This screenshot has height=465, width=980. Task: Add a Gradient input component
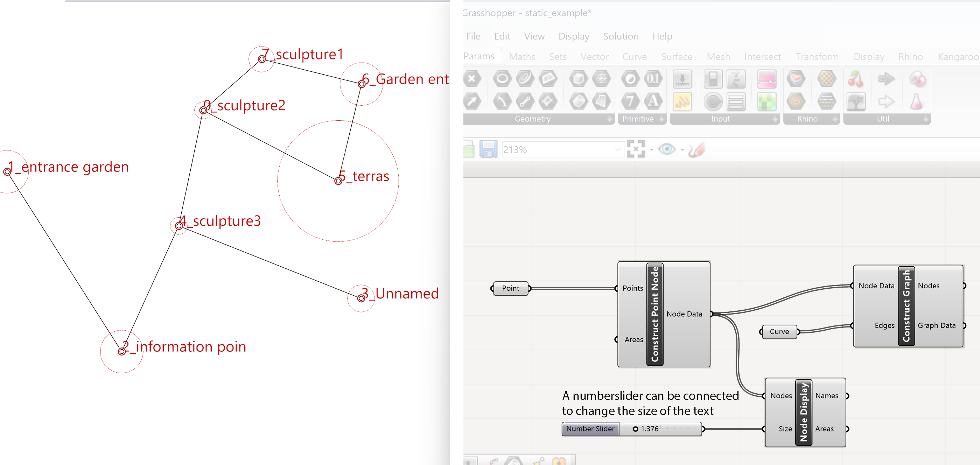(x=766, y=79)
